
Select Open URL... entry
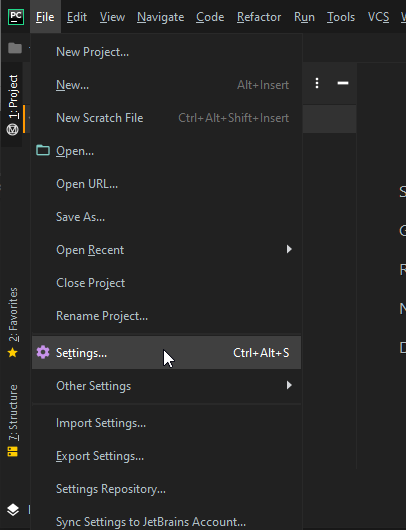166,184
